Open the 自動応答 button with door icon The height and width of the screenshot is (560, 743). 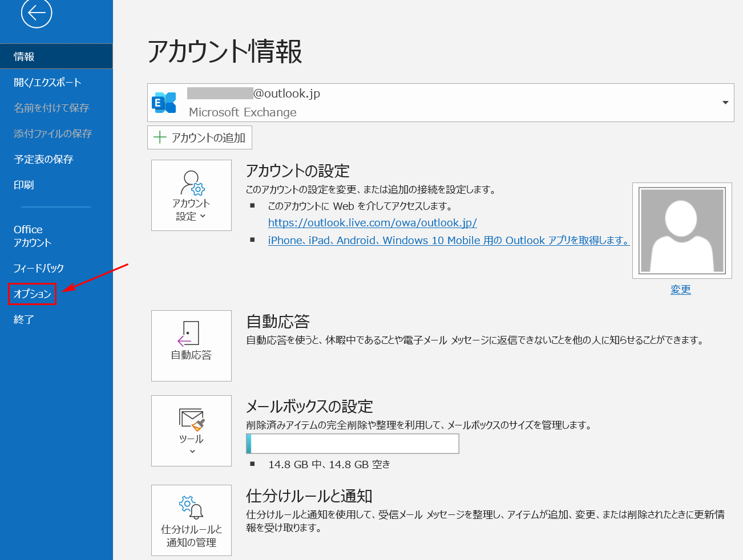[191, 346]
